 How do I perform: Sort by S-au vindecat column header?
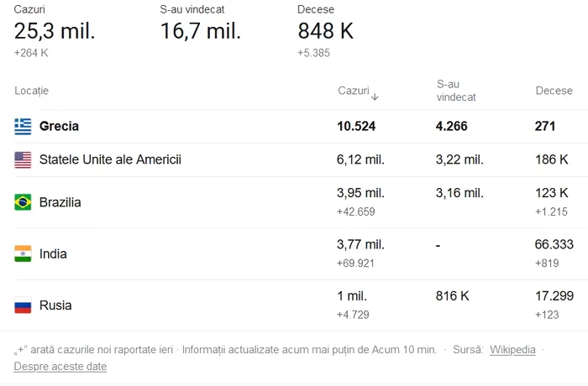point(456,91)
